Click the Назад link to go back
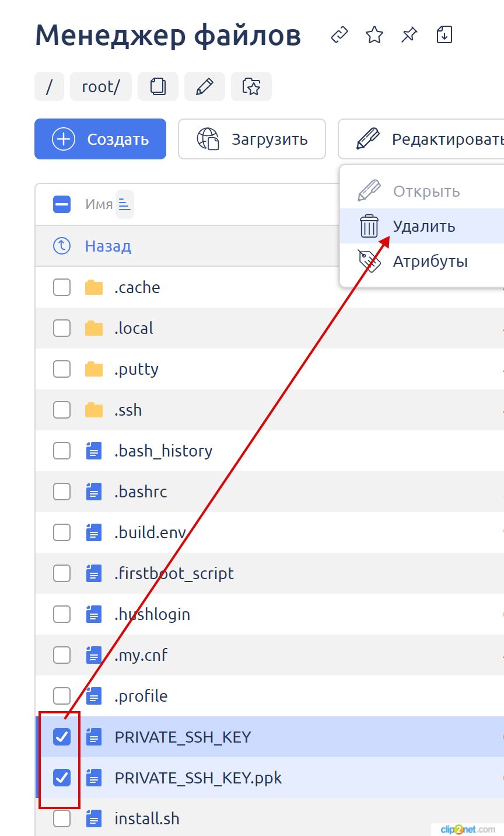Screen dimensions: 504x836 [108, 246]
